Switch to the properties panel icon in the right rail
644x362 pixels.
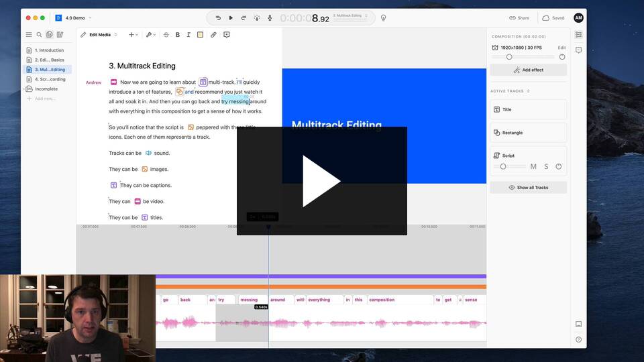[578, 35]
